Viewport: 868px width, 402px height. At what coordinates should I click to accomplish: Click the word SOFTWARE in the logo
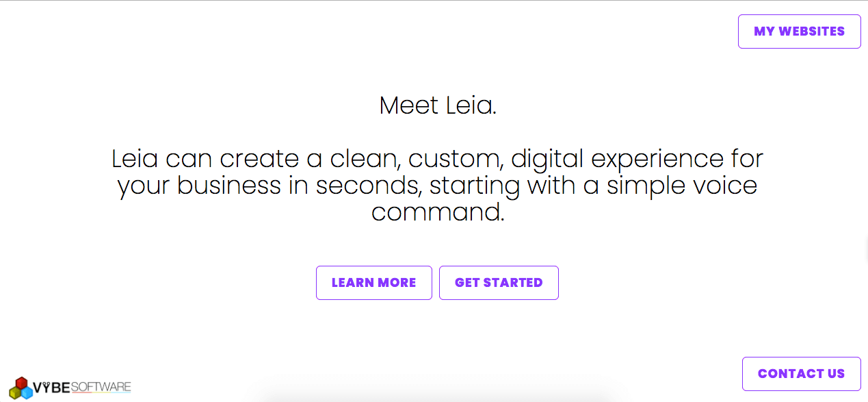tap(101, 387)
